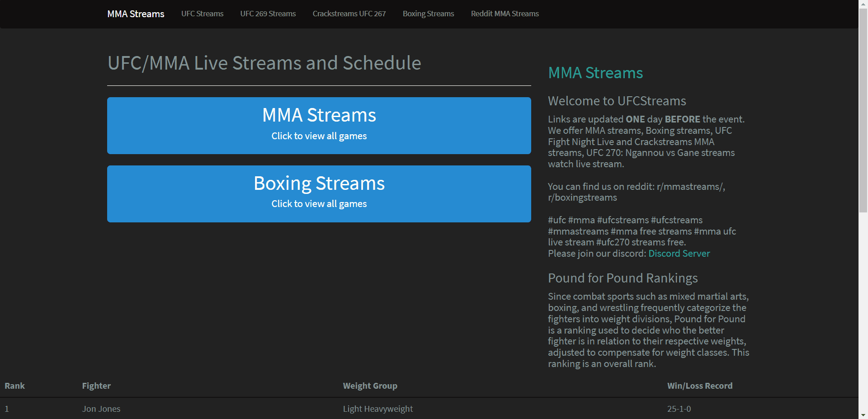
Task: Click the Win/Loss Record column header
Action: tap(699, 386)
